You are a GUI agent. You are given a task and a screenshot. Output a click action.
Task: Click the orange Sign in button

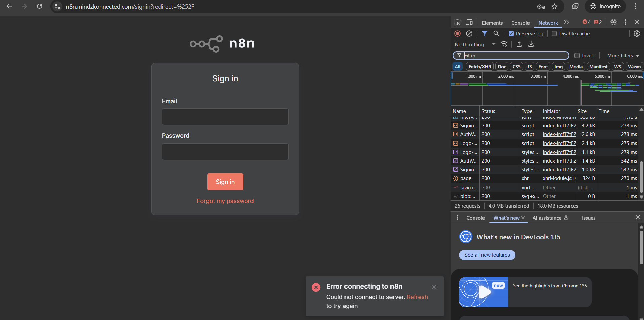point(225,182)
